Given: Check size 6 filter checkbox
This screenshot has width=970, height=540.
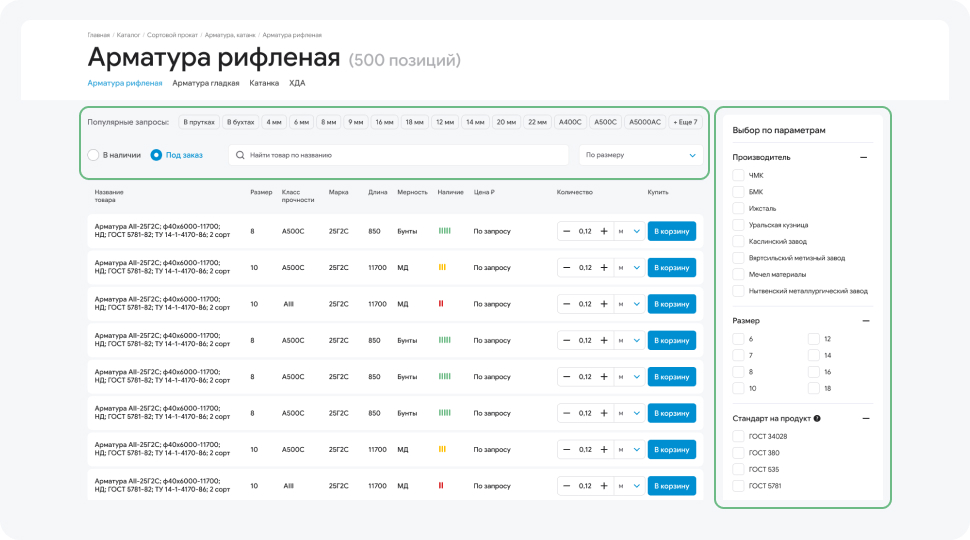Looking at the screenshot, I should pyautogui.click(x=738, y=339).
